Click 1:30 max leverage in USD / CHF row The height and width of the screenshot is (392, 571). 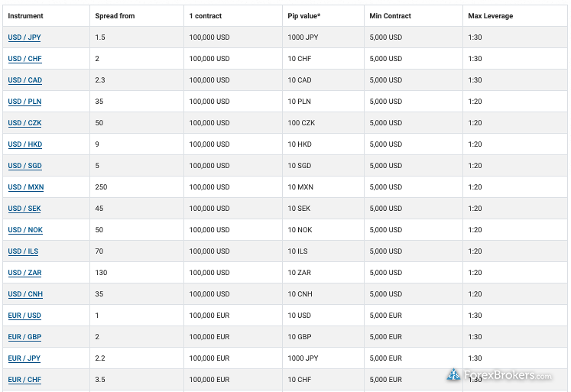[x=475, y=59]
